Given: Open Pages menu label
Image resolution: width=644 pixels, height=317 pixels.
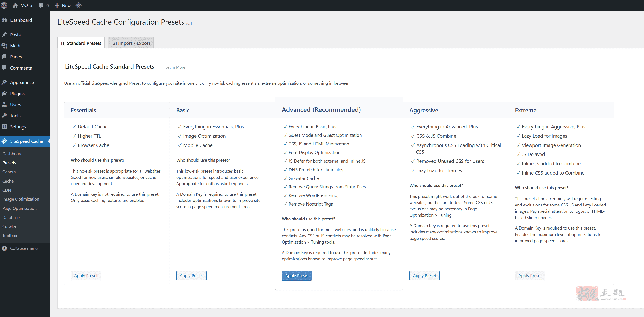Looking at the screenshot, I should (16, 57).
